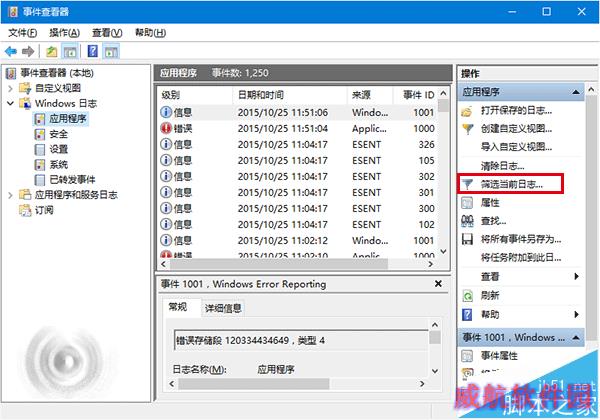
Task: Toggle the show/hide action pane toolbar icon
Action: (x=111, y=51)
